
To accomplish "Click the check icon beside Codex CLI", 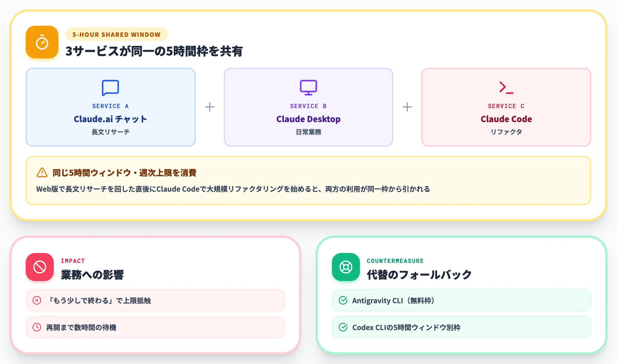I will (343, 327).
